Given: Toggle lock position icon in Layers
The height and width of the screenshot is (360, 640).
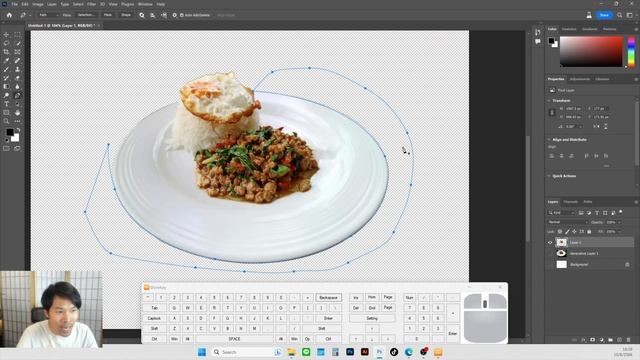Looking at the screenshot, I should point(574,231).
